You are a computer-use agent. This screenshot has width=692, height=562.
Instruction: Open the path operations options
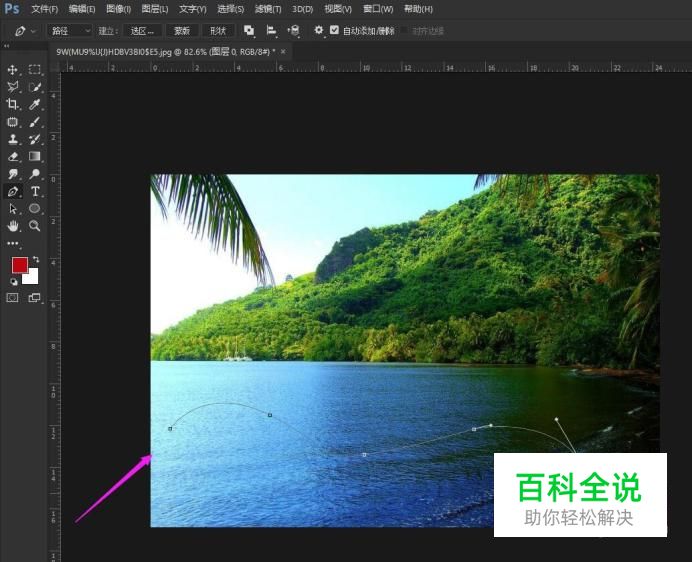point(249,30)
